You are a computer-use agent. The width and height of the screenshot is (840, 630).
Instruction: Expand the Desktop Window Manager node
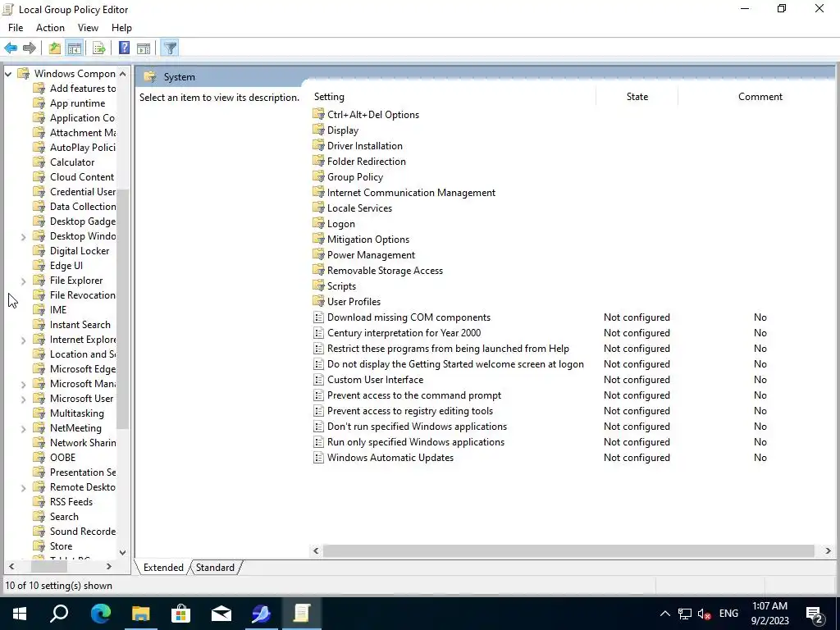[23, 236]
